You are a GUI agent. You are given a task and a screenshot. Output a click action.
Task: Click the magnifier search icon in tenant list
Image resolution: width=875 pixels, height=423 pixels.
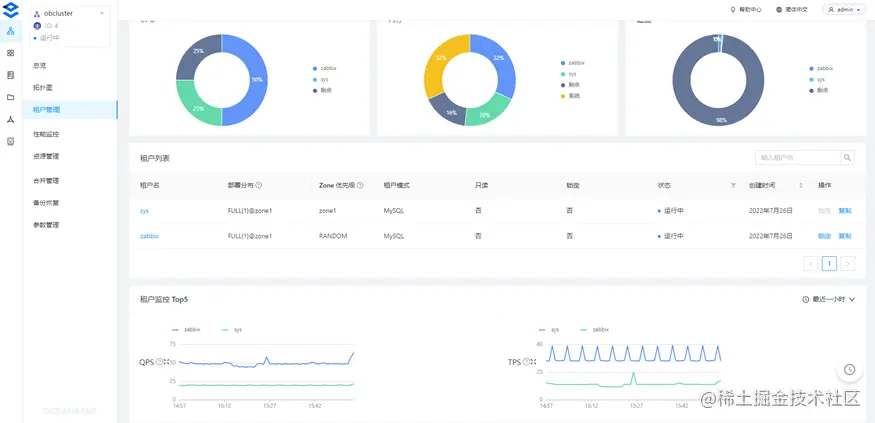(x=848, y=158)
